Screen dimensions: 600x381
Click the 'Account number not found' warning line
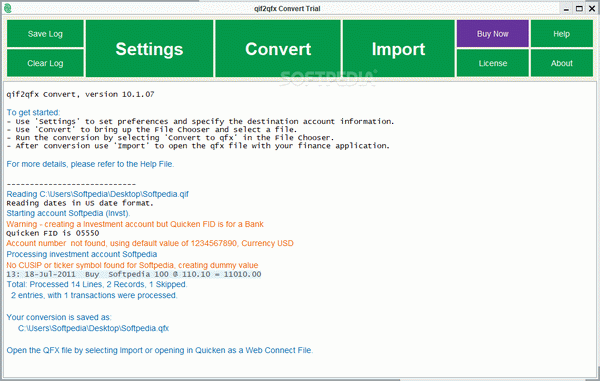point(150,243)
